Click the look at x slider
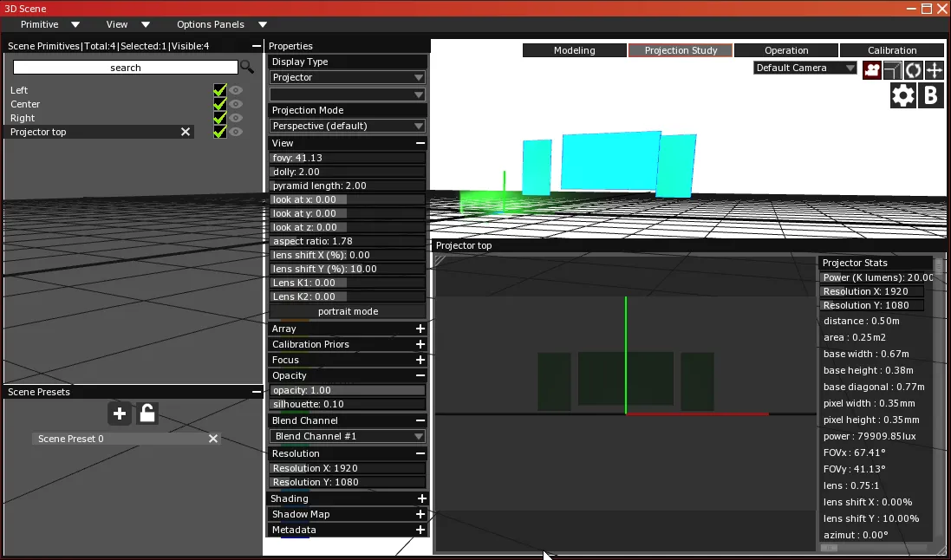Image resolution: width=951 pixels, height=560 pixels. pos(348,199)
